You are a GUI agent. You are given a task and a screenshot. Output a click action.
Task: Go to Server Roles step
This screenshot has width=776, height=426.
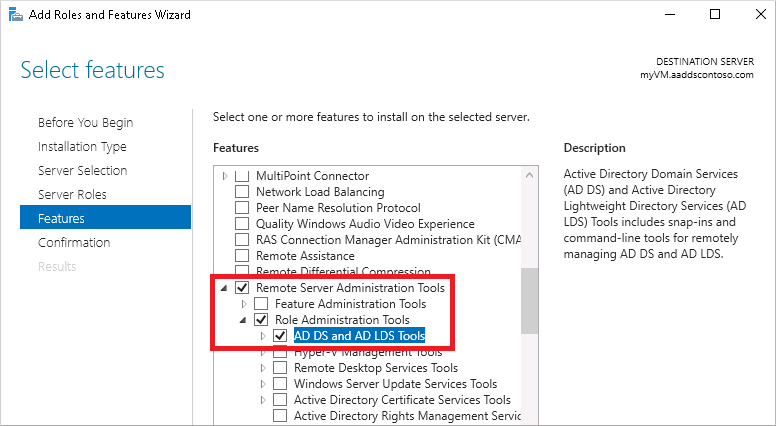pos(72,194)
